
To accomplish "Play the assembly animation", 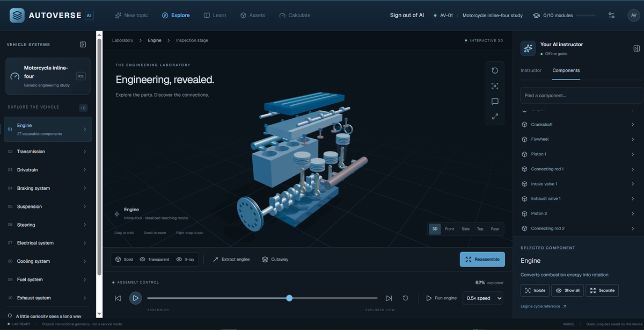I will tap(135, 298).
